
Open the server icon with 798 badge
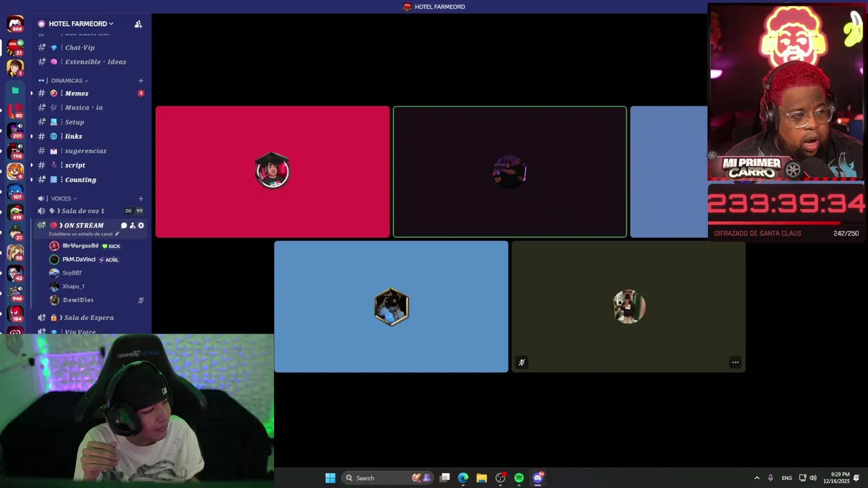pos(15,150)
